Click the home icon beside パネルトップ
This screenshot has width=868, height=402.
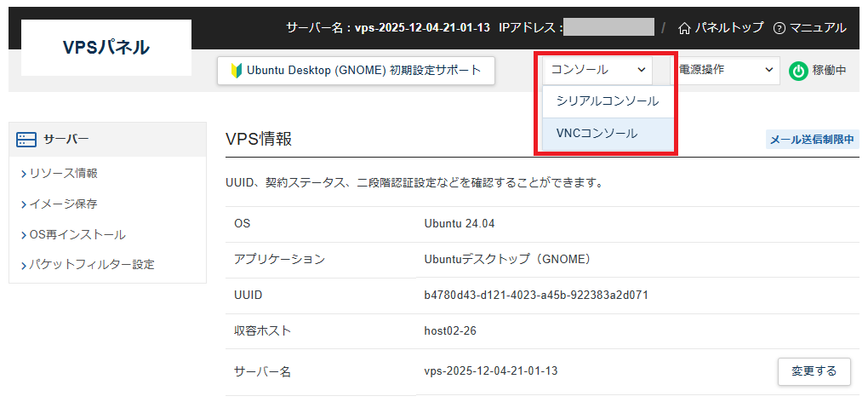tap(685, 28)
